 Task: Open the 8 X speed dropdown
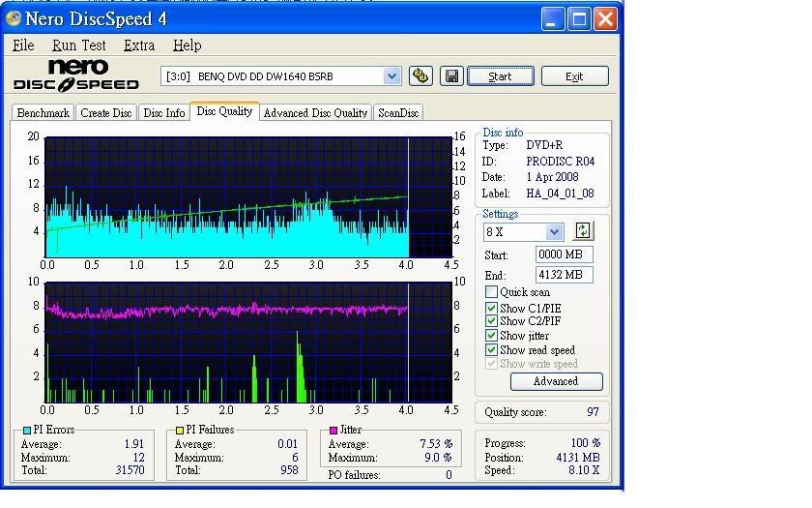click(554, 231)
